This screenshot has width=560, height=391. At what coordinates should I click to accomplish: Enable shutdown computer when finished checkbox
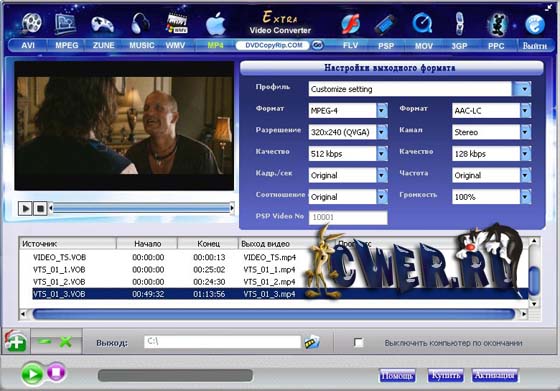[x=358, y=342]
